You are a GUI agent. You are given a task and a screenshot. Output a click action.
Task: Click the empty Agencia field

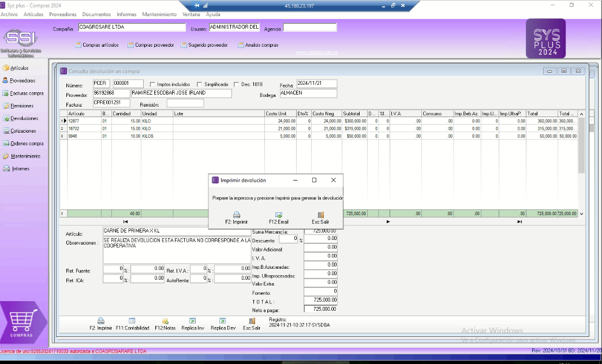point(310,27)
